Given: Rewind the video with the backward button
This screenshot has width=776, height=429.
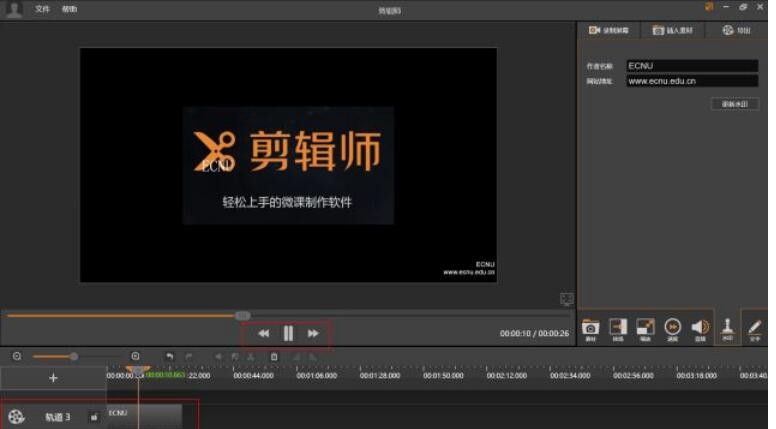Looking at the screenshot, I should click(264, 334).
